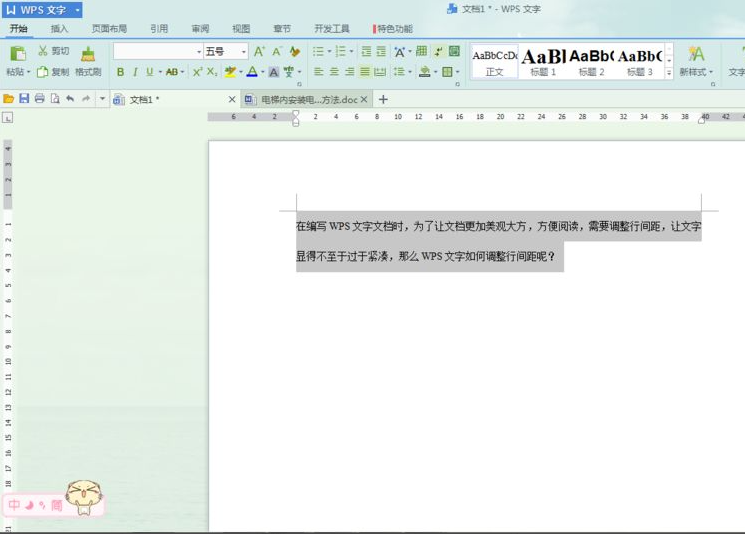Screen dimensions: 745x534
Task: Toggle strikethrough AB formatting
Action: click(x=172, y=72)
